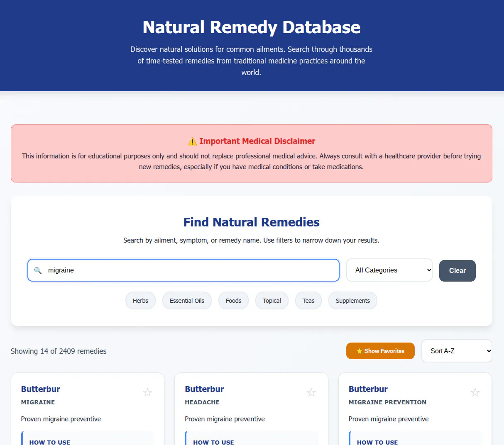This screenshot has height=445, width=504.
Task: Select the Topical filter chip
Action: [272, 301]
